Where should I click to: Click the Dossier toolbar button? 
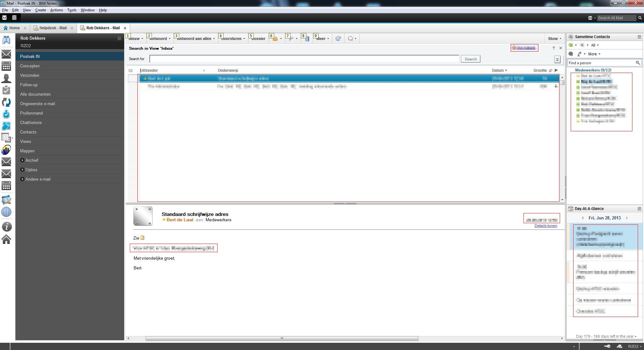pos(258,39)
